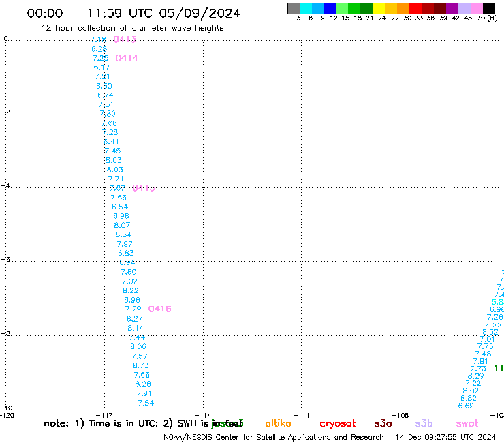This screenshot has width=504, height=443.
Task: Select the pink time marker 0416
Action: click(x=160, y=309)
